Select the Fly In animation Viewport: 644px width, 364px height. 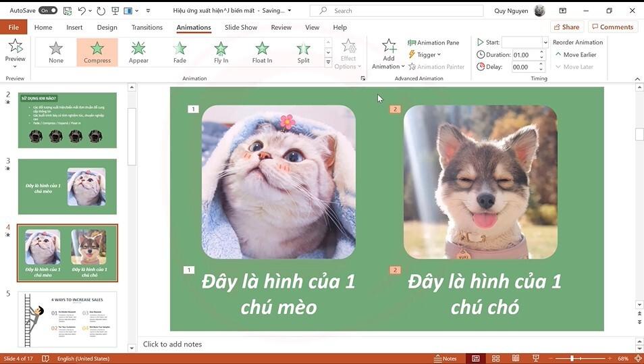tap(221, 53)
